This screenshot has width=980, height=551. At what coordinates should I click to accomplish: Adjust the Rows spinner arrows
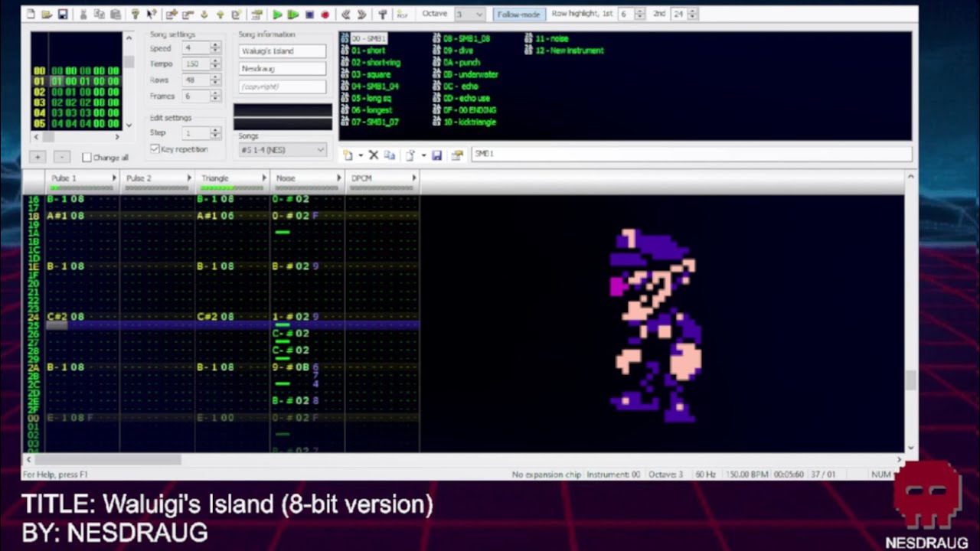point(215,80)
